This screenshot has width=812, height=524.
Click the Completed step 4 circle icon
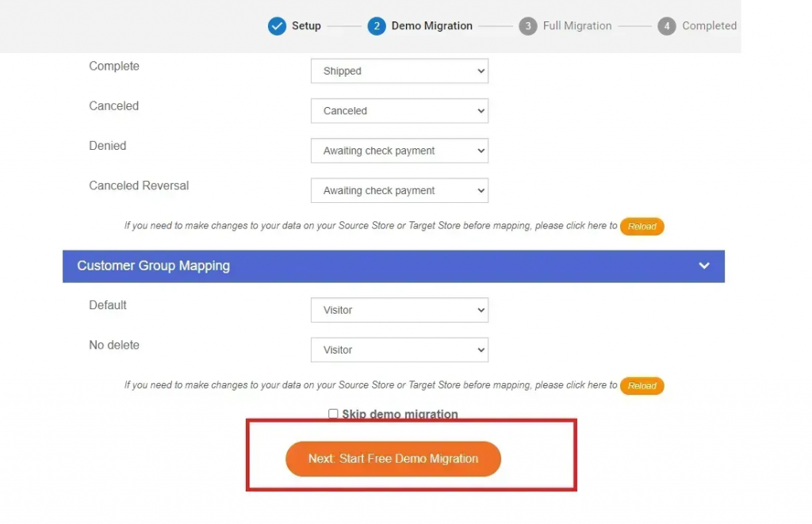coord(667,25)
